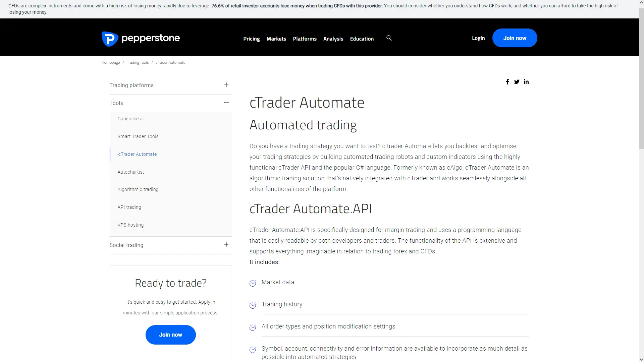Screen dimensions: 644x362
Task: Open Algorithmic trading in sidebar
Action: click(138, 189)
